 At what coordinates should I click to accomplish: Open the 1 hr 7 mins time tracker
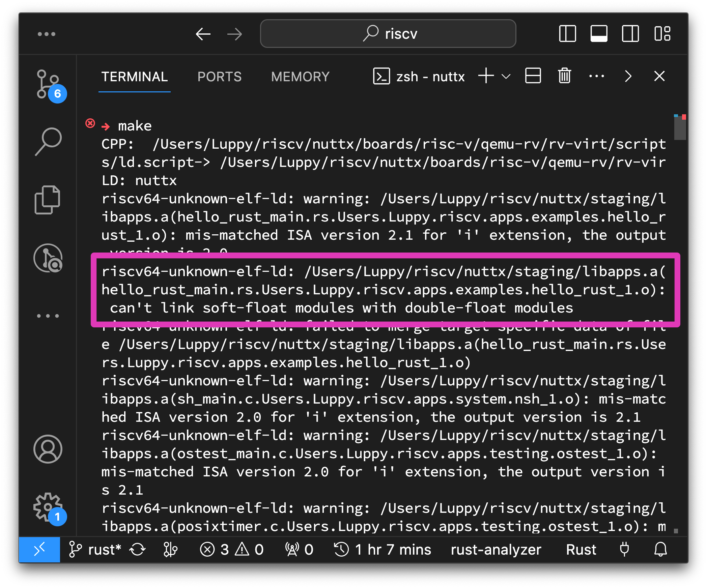click(x=383, y=550)
